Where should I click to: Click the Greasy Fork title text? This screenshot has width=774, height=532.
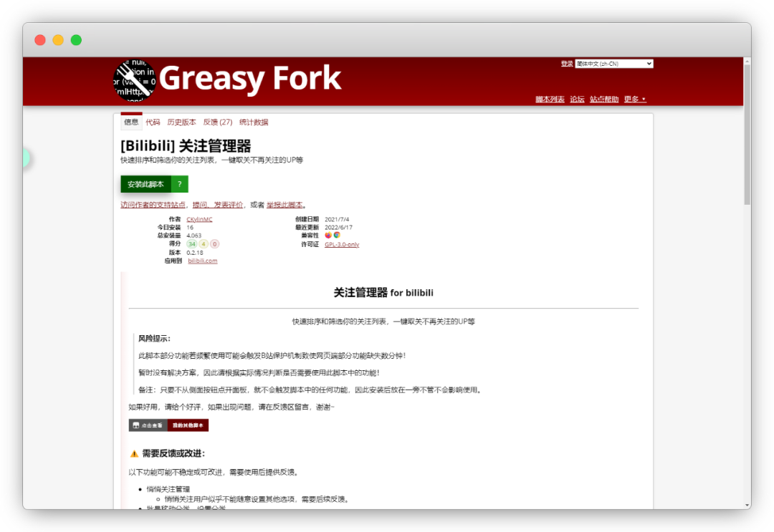tap(250, 78)
